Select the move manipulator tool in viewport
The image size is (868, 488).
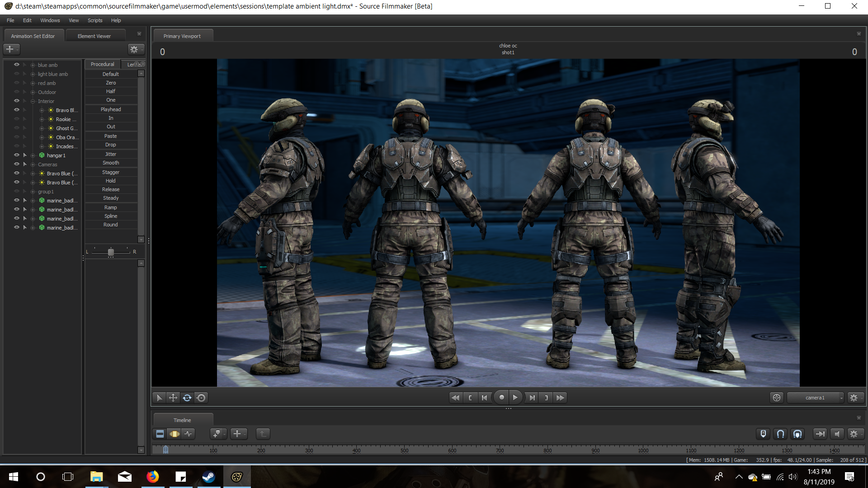click(173, 398)
